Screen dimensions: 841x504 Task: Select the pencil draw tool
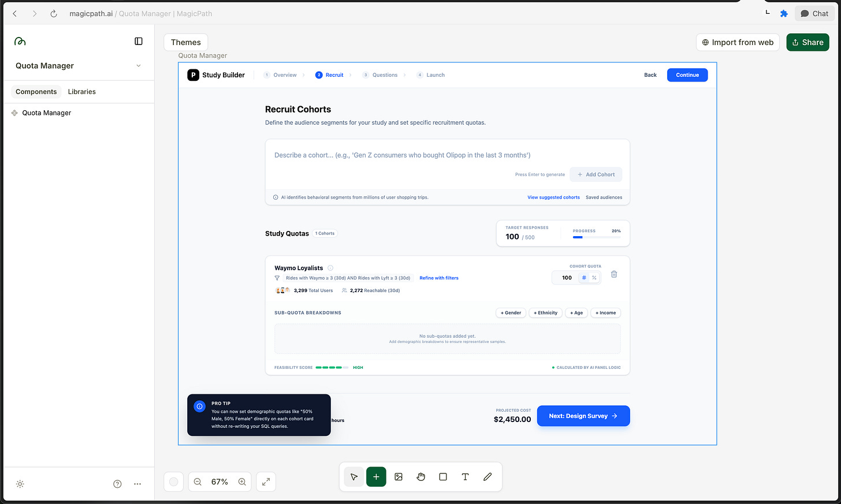point(488,477)
